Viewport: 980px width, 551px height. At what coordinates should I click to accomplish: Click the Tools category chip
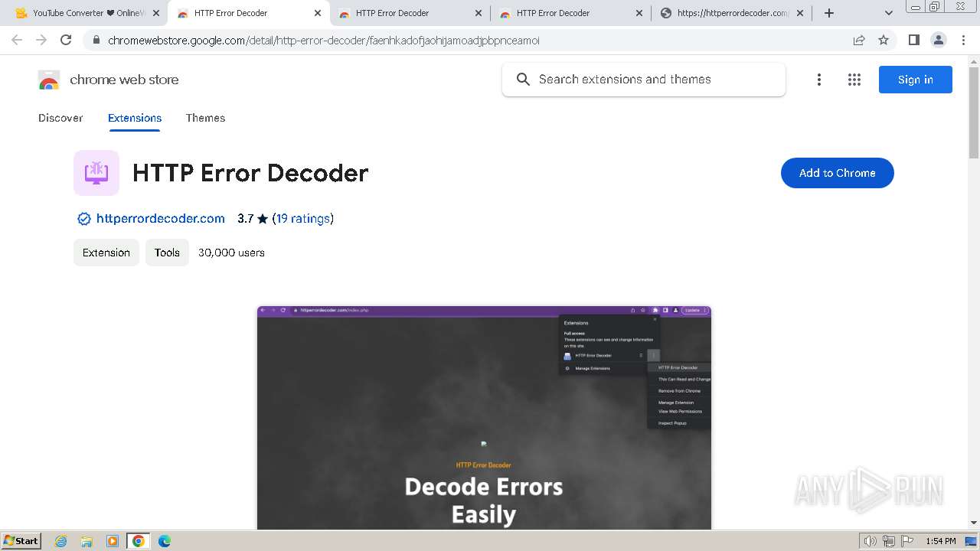click(167, 253)
